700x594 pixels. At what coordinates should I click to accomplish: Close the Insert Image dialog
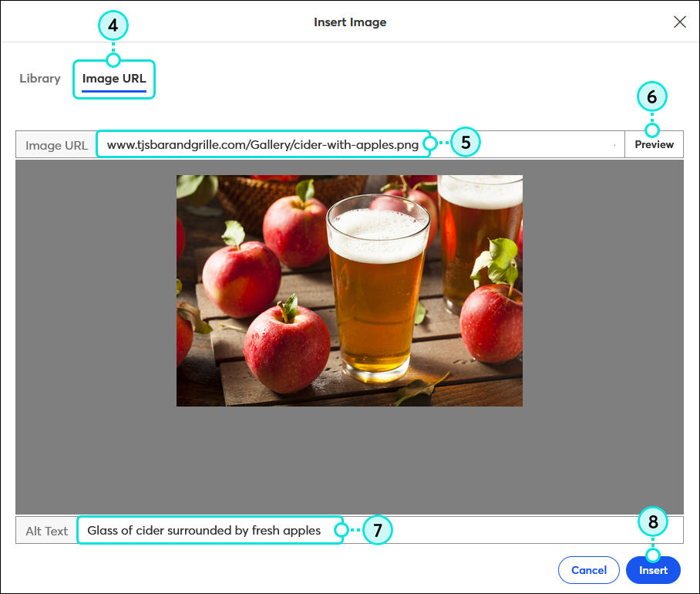click(680, 22)
